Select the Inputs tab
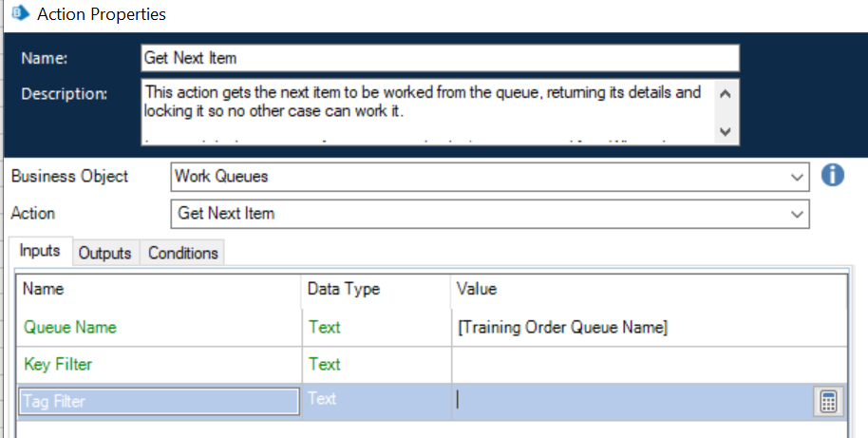The height and width of the screenshot is (438, 868). [x=40, y=252]
